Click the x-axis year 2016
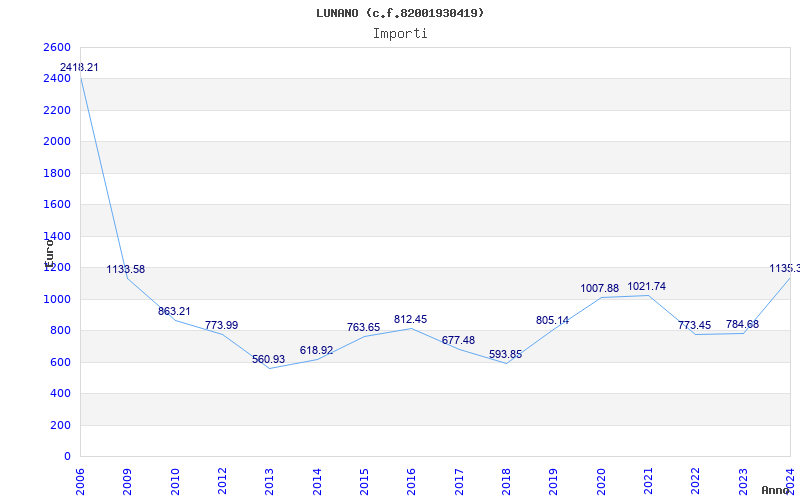The height and width of the screenshot is (500, 800). 411,481
